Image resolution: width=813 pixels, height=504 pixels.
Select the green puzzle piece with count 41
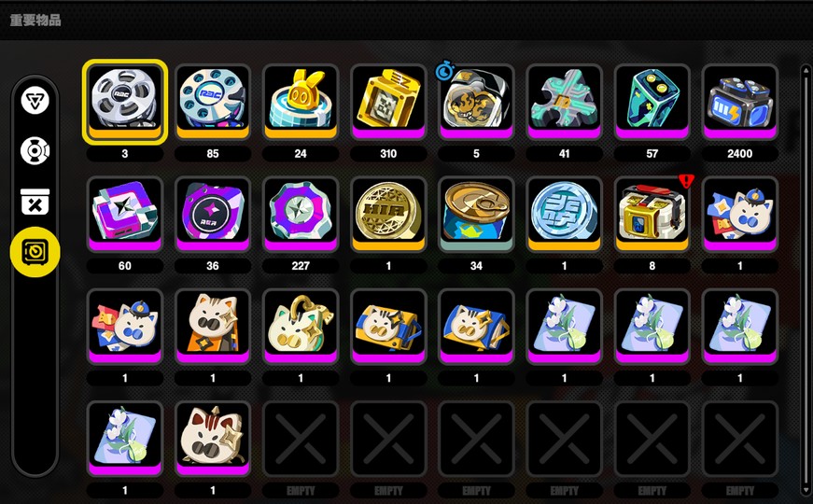coord(564,102)
